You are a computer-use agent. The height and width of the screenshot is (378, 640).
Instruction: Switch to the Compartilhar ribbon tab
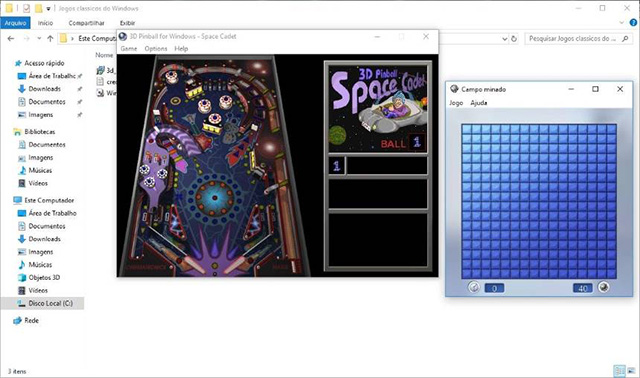point(86,23)
